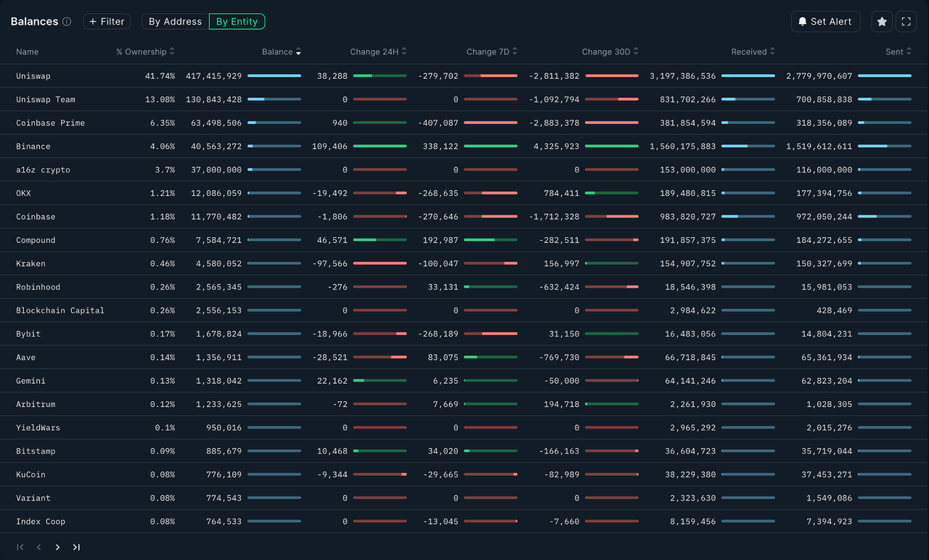Go to the next page
This screenshot has height=560, width=929.
tap(58, 547)
